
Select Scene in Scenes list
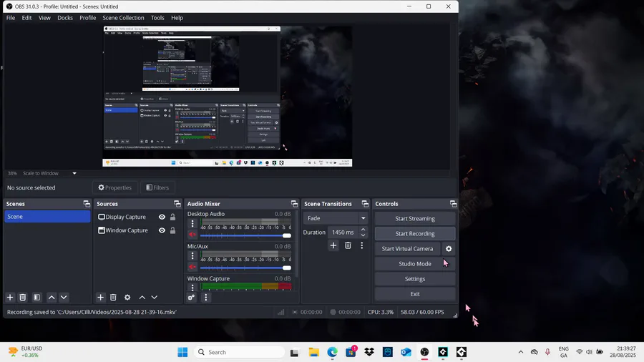click(x=47, y=217)
